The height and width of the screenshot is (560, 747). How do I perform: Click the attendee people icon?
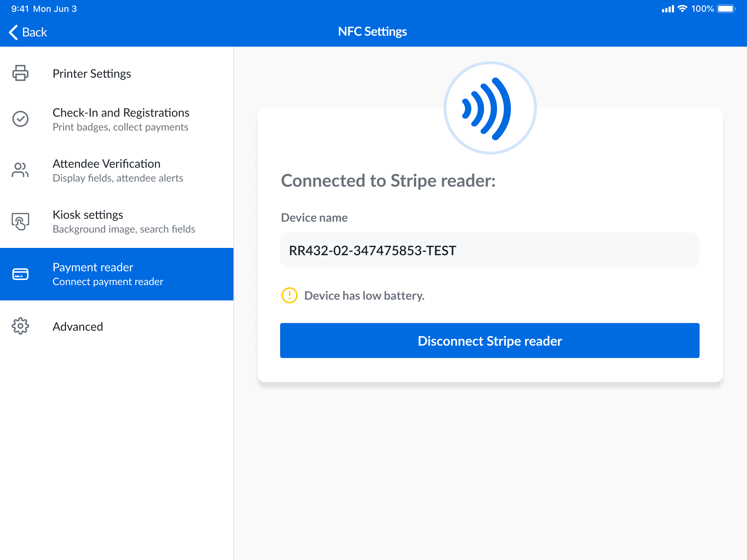pos(20,170)
